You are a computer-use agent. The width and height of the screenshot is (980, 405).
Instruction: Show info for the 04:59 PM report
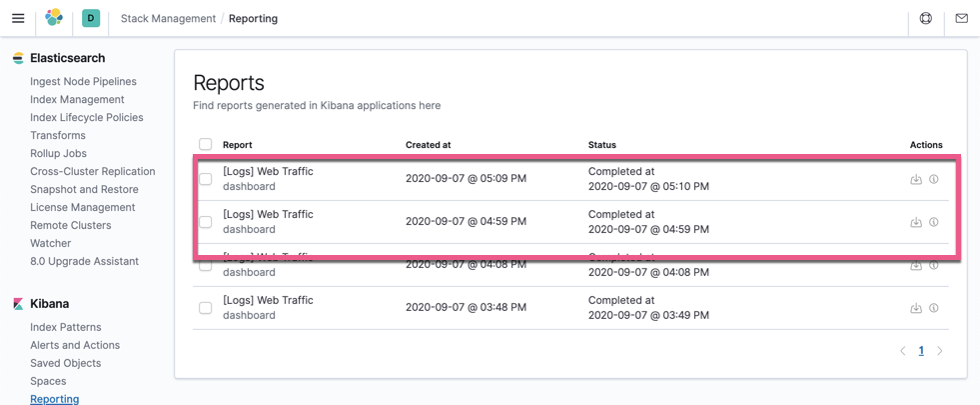934,222
